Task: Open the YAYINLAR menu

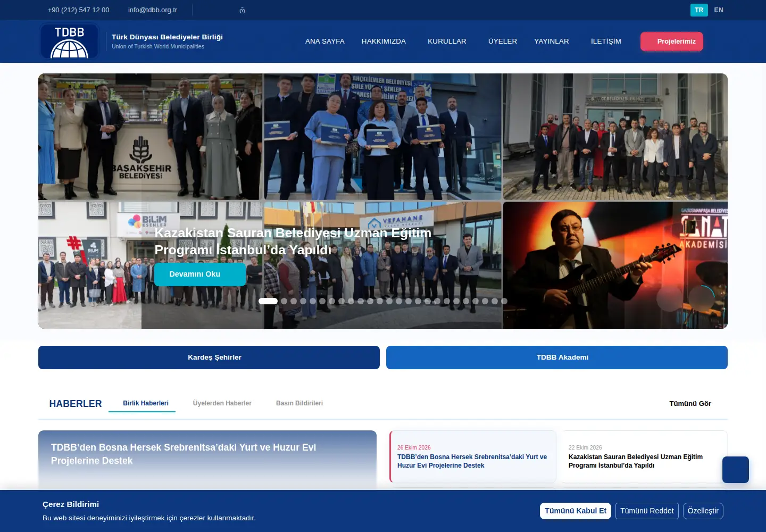Action: click(552, 41)
